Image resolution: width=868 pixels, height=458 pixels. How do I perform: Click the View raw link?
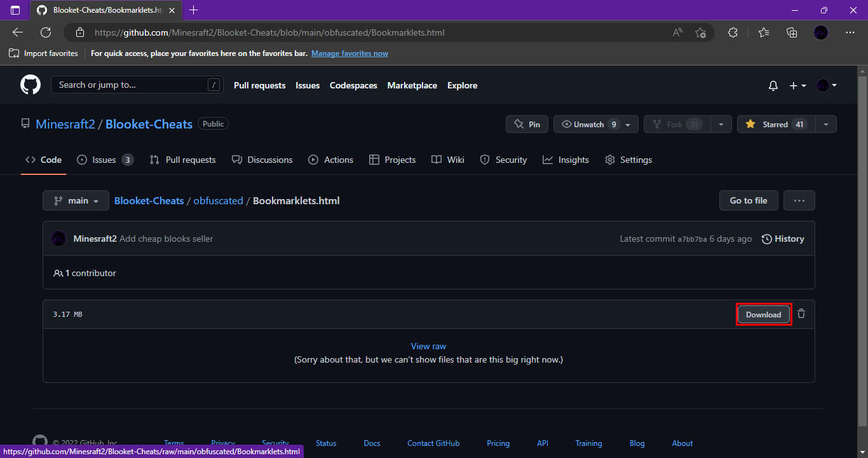(x=428, y=346)
